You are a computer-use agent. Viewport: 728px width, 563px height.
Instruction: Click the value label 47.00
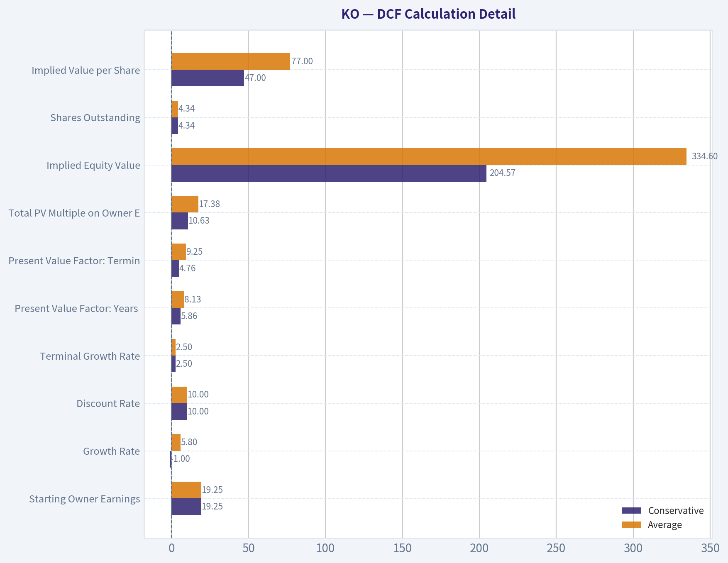coord(255,78)
